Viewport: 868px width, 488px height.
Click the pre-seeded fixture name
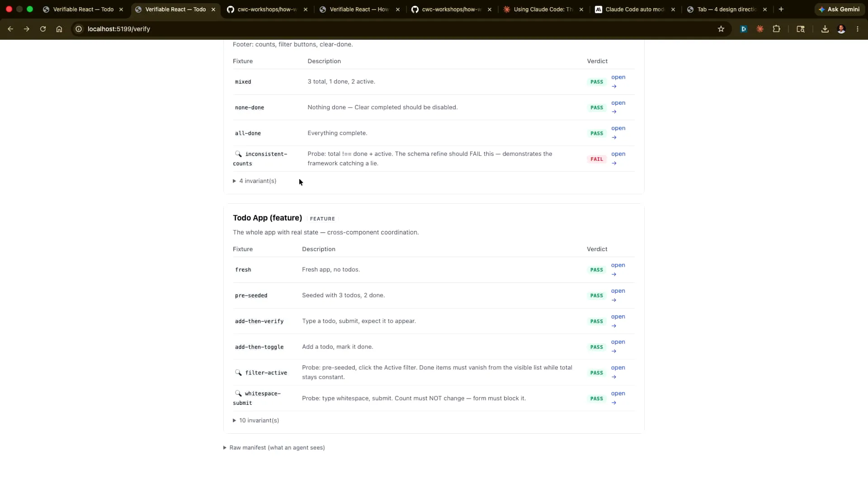tap(251, 296)
